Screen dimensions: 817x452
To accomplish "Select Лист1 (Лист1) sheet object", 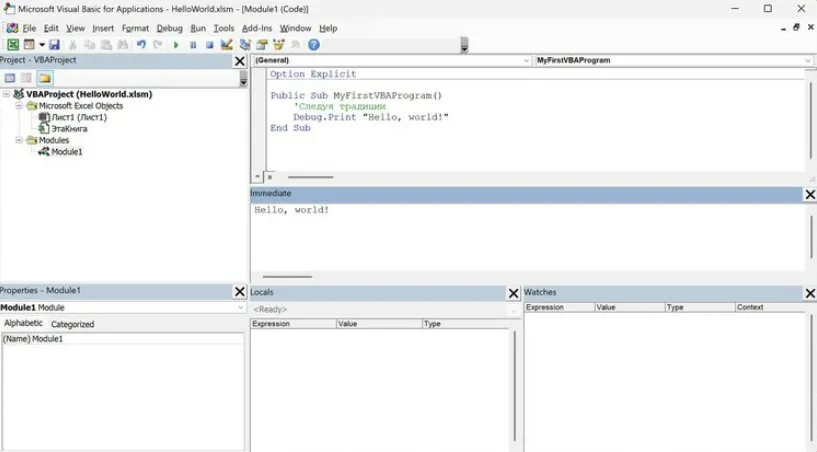I will coord(79,117).
